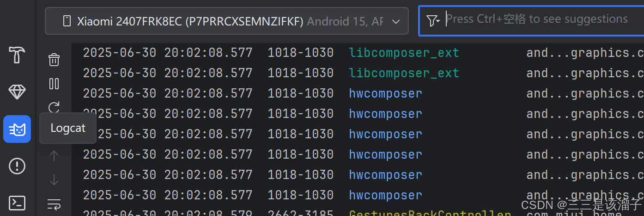
Task: Jump to next occurrence down arrow
Action: click(54, 180)
